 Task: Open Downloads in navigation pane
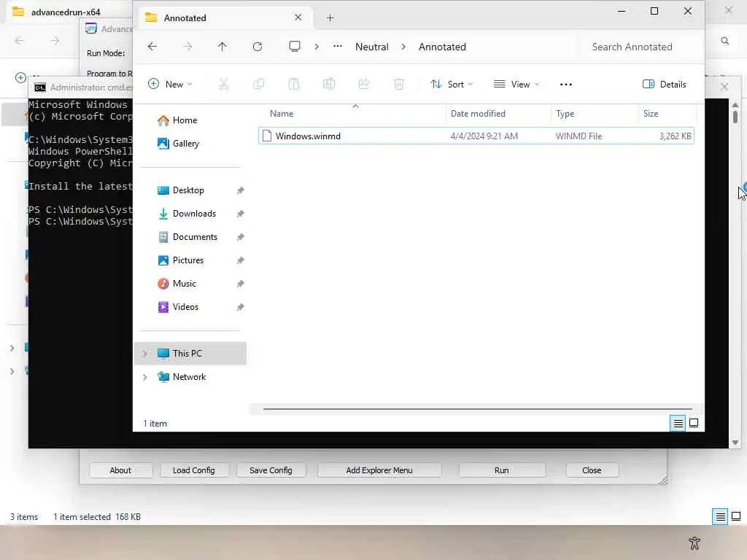(193, 214)
